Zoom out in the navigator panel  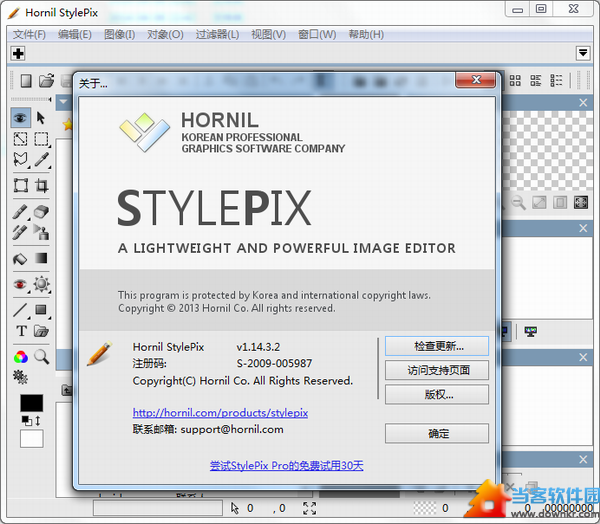(519, 202)
